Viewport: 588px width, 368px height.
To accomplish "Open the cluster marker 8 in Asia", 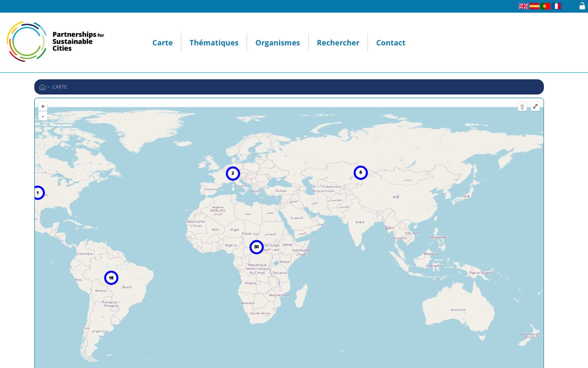I will click(360, 172).
